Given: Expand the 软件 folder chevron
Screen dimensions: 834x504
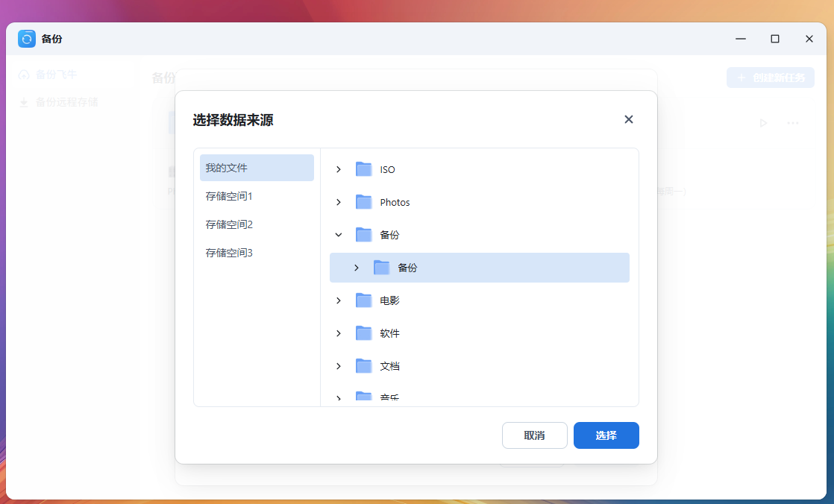Looking at the screenshot, I should click(x=339, y=333).
